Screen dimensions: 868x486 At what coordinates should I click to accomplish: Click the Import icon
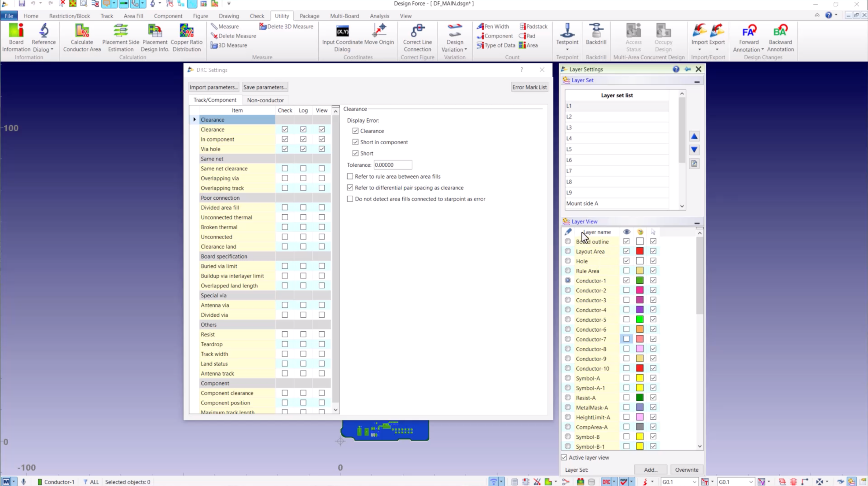pos(700,30)
